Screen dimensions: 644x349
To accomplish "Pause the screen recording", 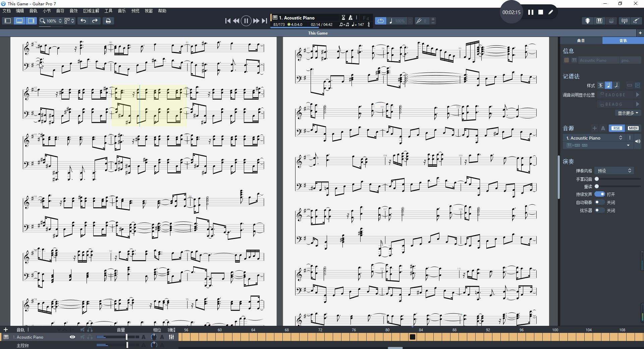I will [531, 12].
